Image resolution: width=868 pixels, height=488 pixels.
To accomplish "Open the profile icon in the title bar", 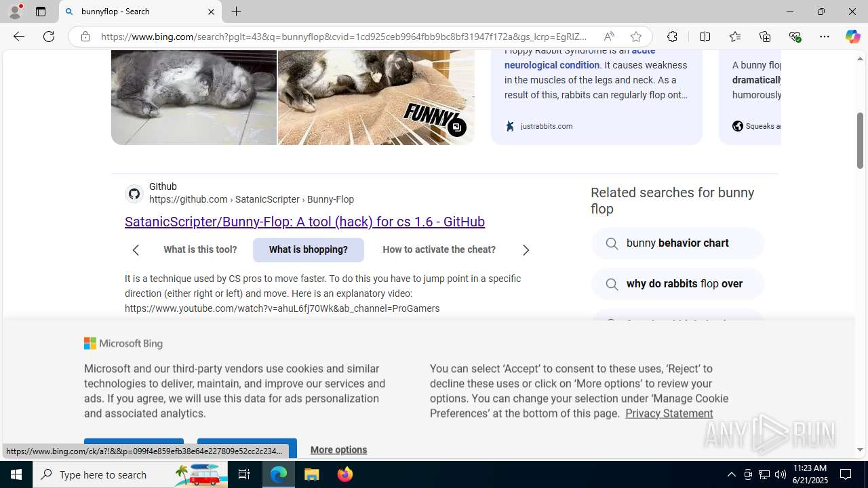I will click(14, 12).
